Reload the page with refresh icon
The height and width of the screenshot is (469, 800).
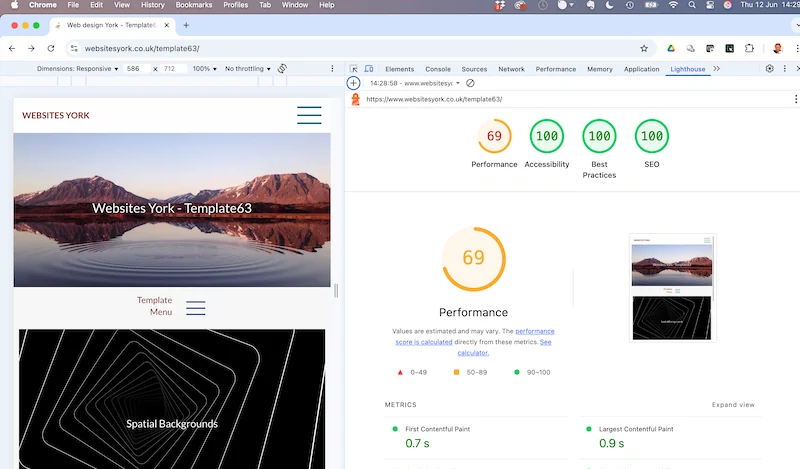[x=51, y=48]
